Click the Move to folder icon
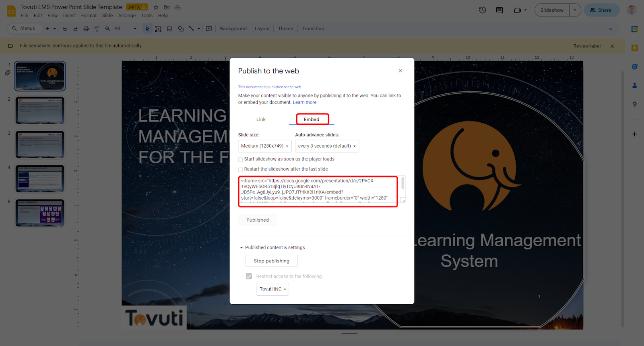This screenshot has height=346, width=644. [x=167, y=7]
